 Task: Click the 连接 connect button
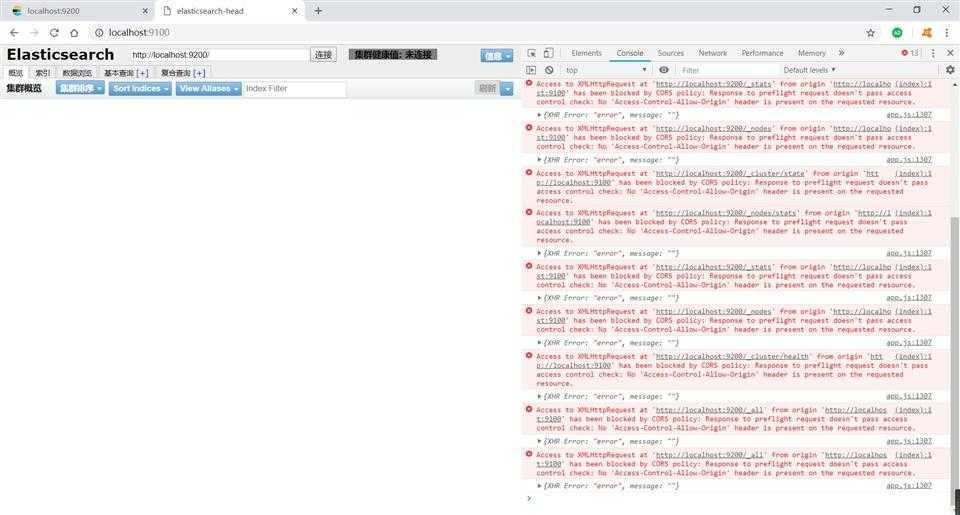[x=323, y=55]
